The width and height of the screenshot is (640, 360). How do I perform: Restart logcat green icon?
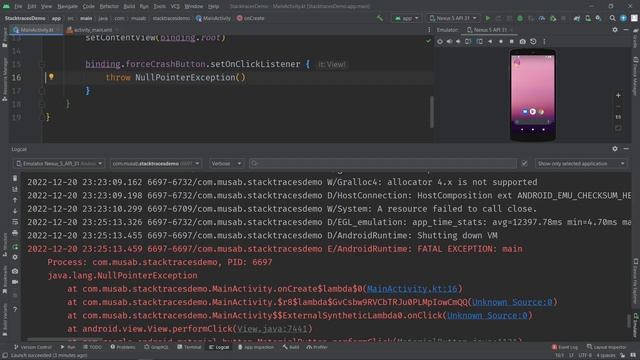click(x=15, y=247)
